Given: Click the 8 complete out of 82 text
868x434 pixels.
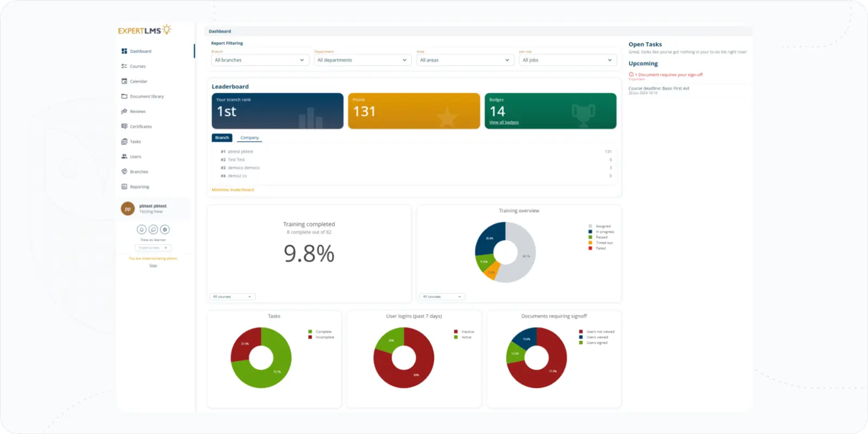Looking at the screenshot, I should click(x=309, y=232).
